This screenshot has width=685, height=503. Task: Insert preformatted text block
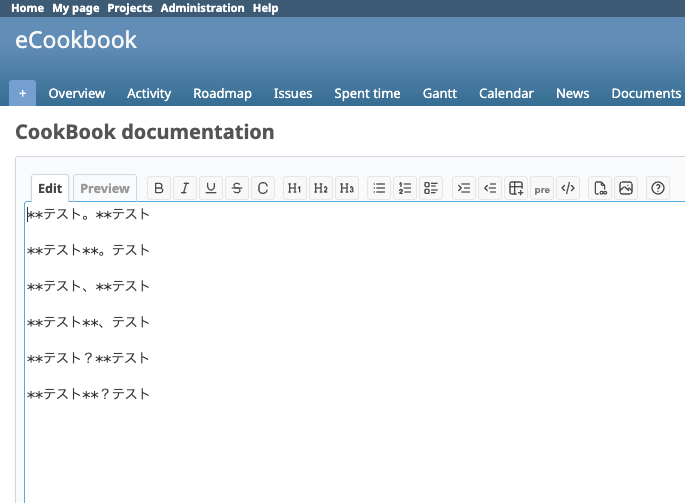(x=542, y=188)
